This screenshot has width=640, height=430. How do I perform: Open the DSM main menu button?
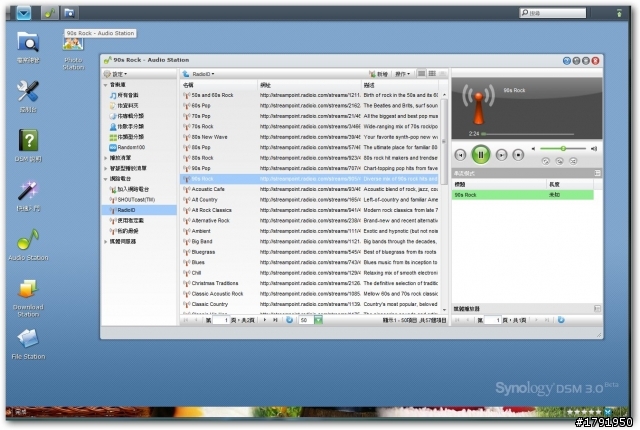pyautogui.click(x=24, y=13)
